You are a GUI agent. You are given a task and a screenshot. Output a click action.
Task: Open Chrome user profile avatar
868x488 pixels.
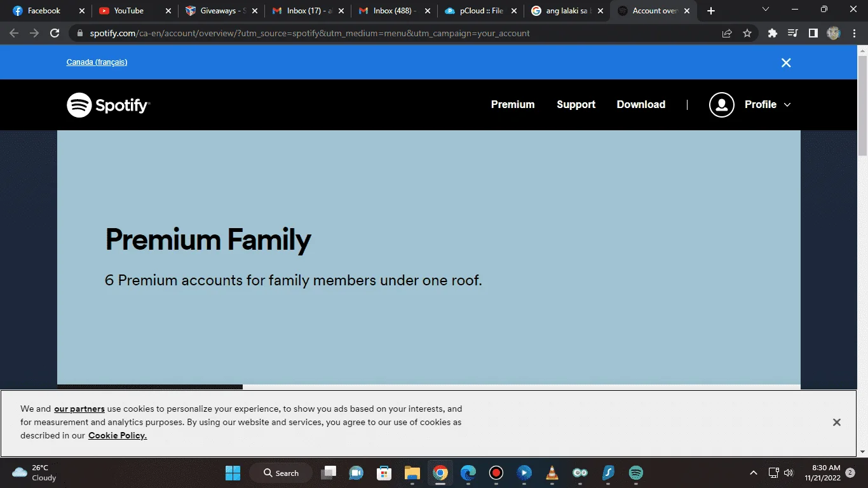coord(834,33)
